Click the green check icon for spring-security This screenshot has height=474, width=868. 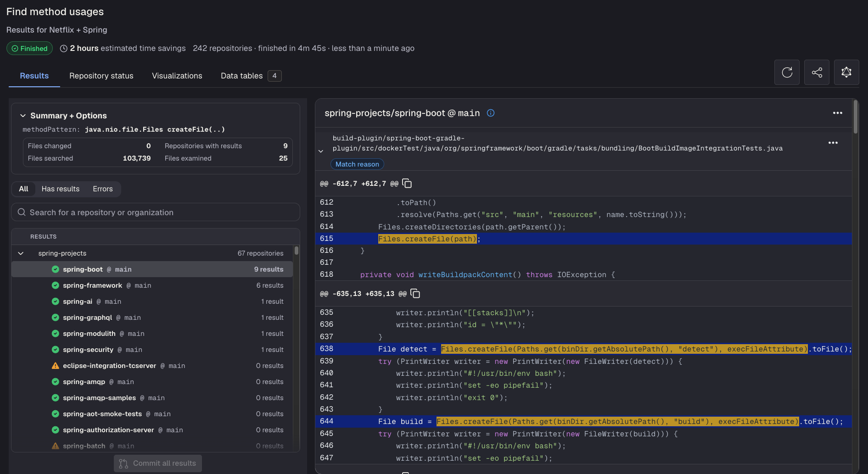[x=56, y=350]
